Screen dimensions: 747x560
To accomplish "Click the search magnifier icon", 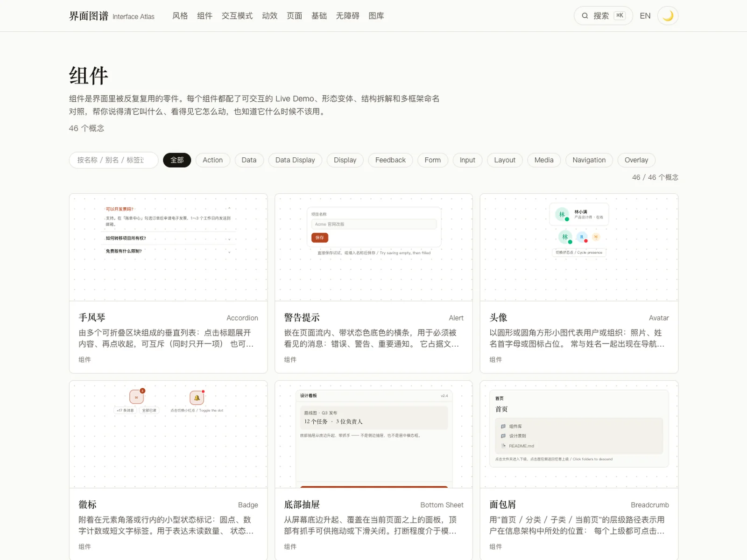I will coord(585,16).
